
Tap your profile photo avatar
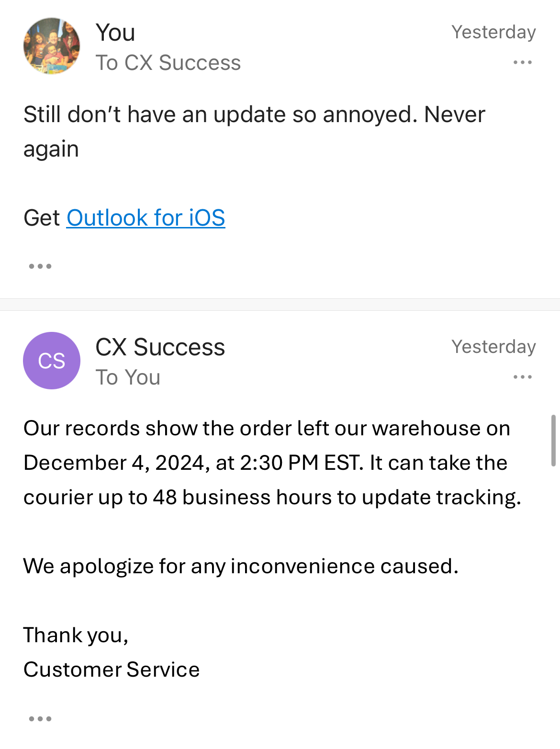click(x=52, y=46)
